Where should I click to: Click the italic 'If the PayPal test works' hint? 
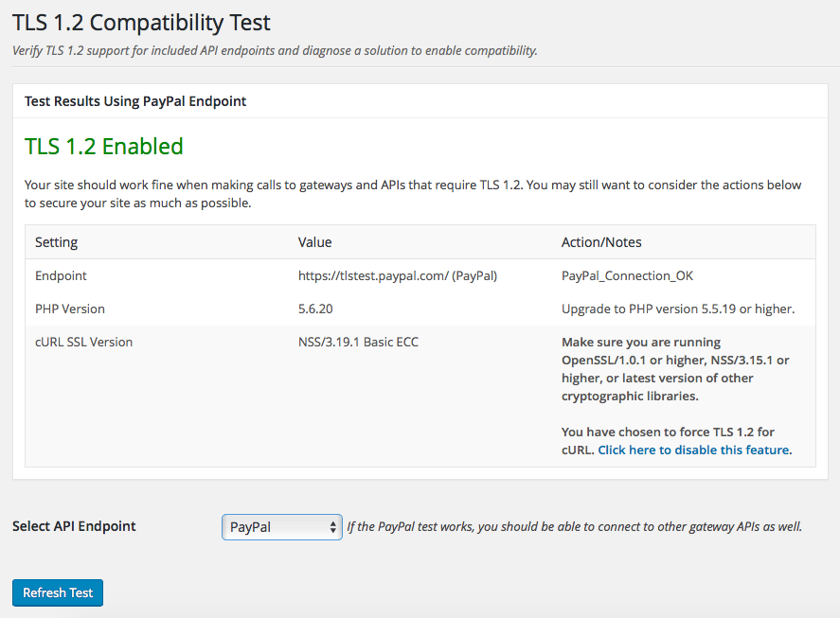click(574, 527)
